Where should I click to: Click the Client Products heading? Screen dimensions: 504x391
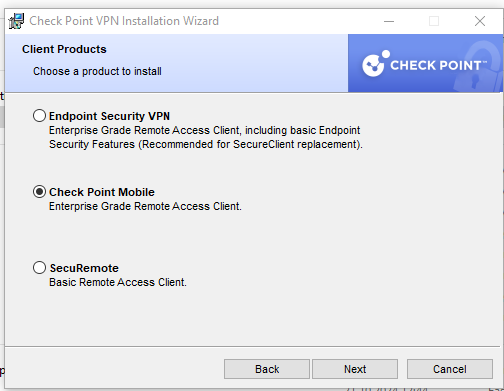pyautogui.click(x=64, y=49)
